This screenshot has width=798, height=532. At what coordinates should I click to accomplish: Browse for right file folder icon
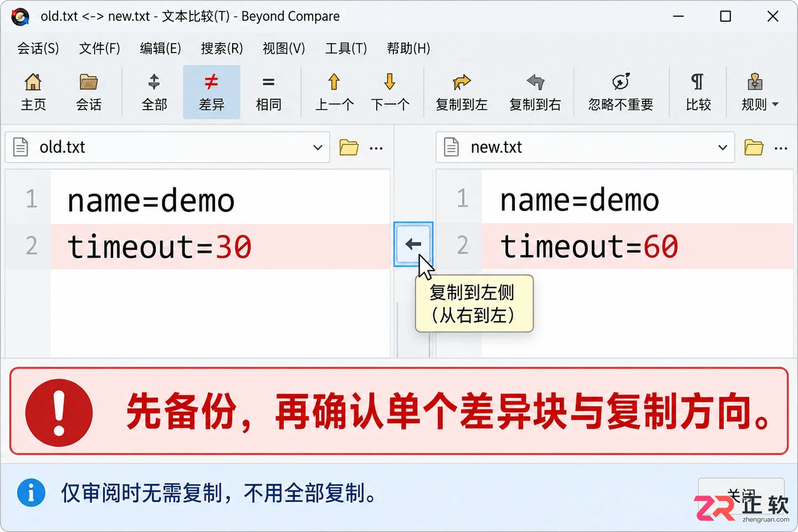754,147
